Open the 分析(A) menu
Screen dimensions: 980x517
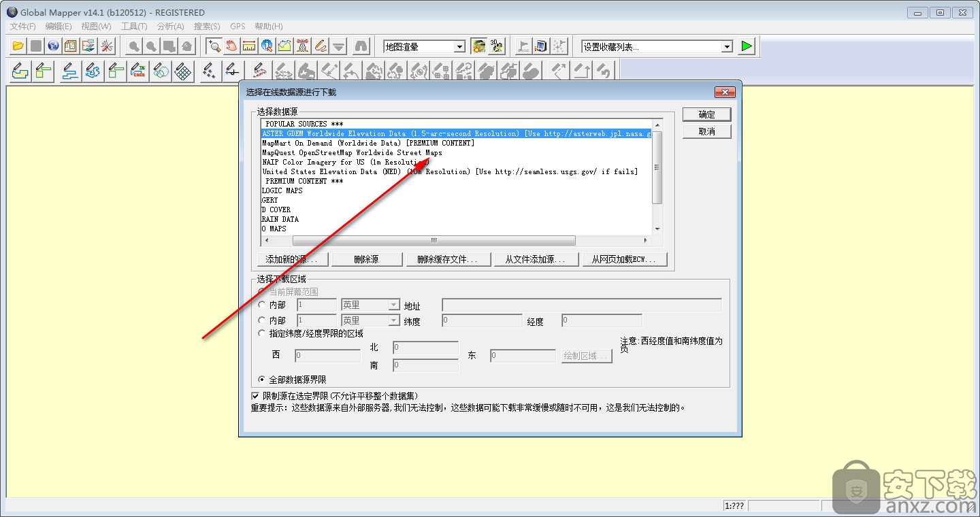click(x=170, y=27)
